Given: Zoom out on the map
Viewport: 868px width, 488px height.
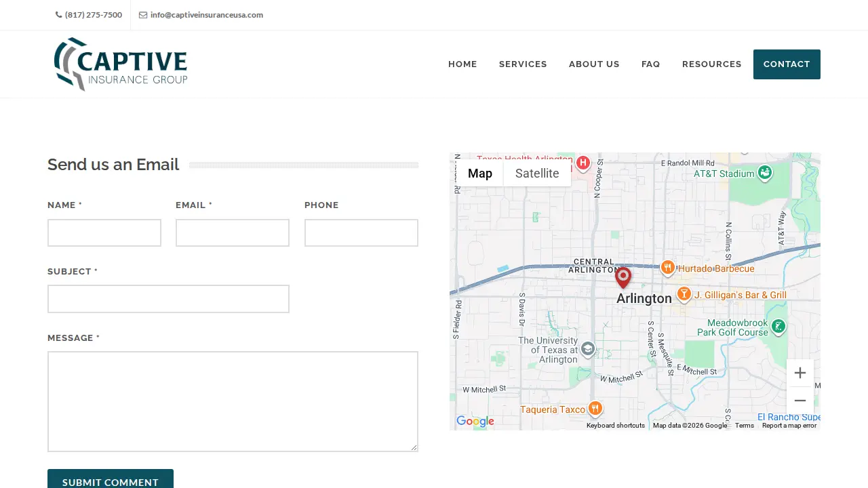Looking at the screenshot, I should coord(800,401).
